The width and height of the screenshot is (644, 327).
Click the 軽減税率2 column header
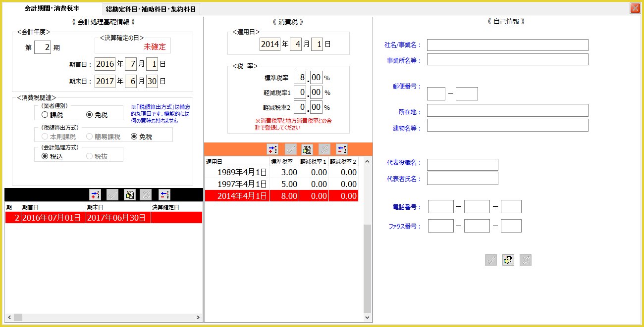click(x=343, y=162)
